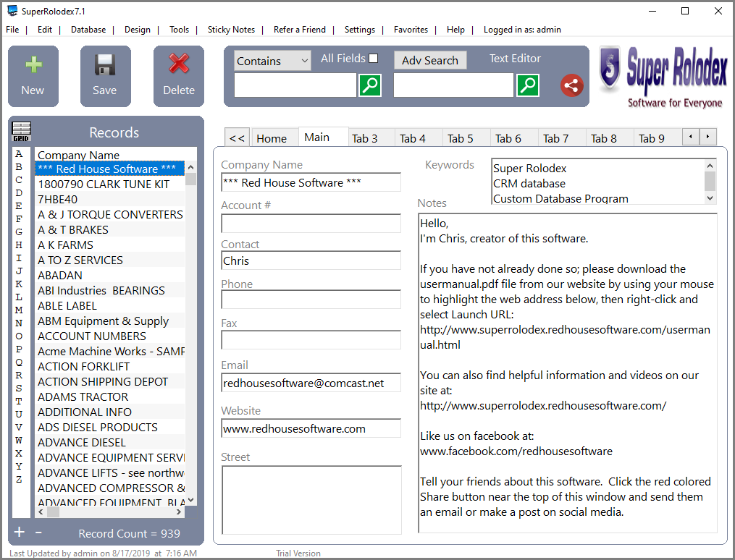Viewport: 735px width, 560px height.
Task: Select record ACTION FORKLIFT
Action: coord(110,367)
